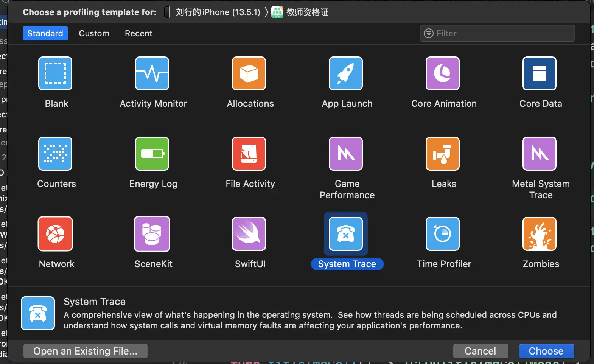Image resolution: width=594 pixels, height=364 pixels.
Task: Cancel the profiling template dialog
Action: coord(480,351)
